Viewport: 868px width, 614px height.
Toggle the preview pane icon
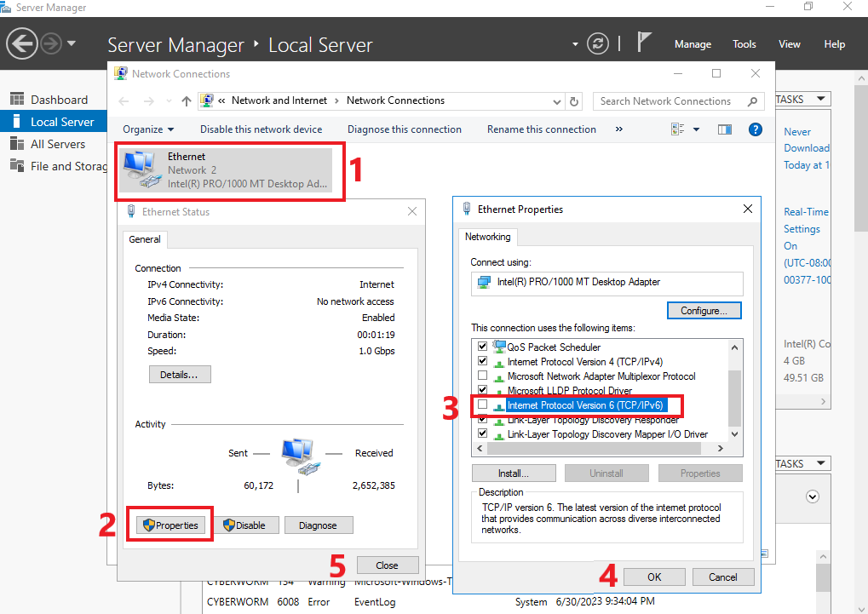pyautogui.click(x=725, y=129)
